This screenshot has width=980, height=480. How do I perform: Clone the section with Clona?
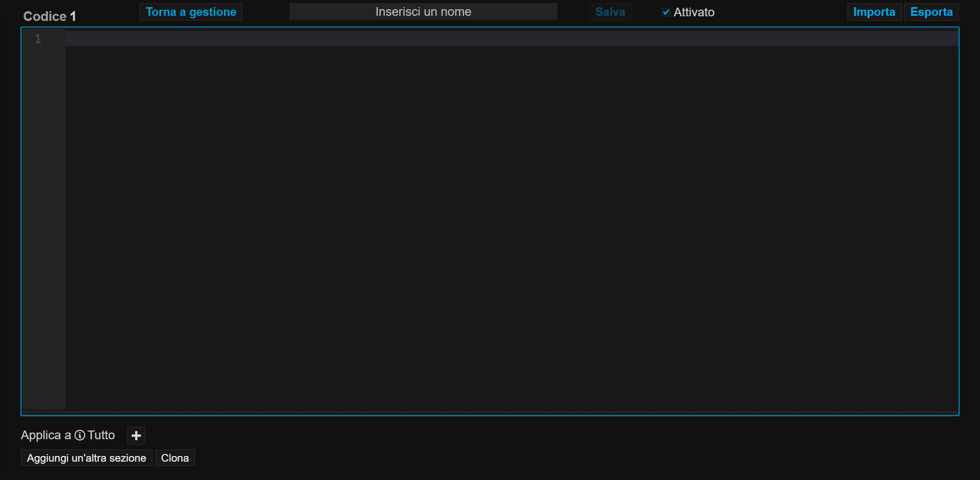pyautogui.click(x=175, y=458)
